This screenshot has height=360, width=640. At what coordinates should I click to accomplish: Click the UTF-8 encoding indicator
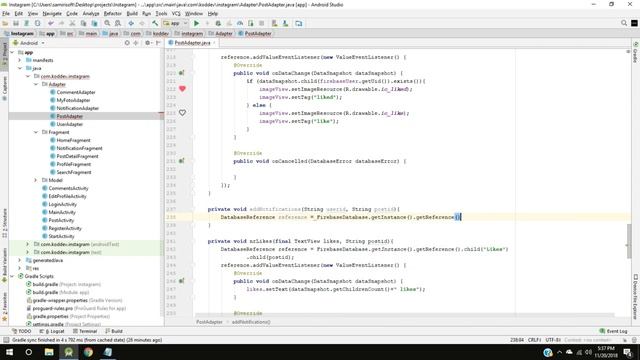[553, 340]
